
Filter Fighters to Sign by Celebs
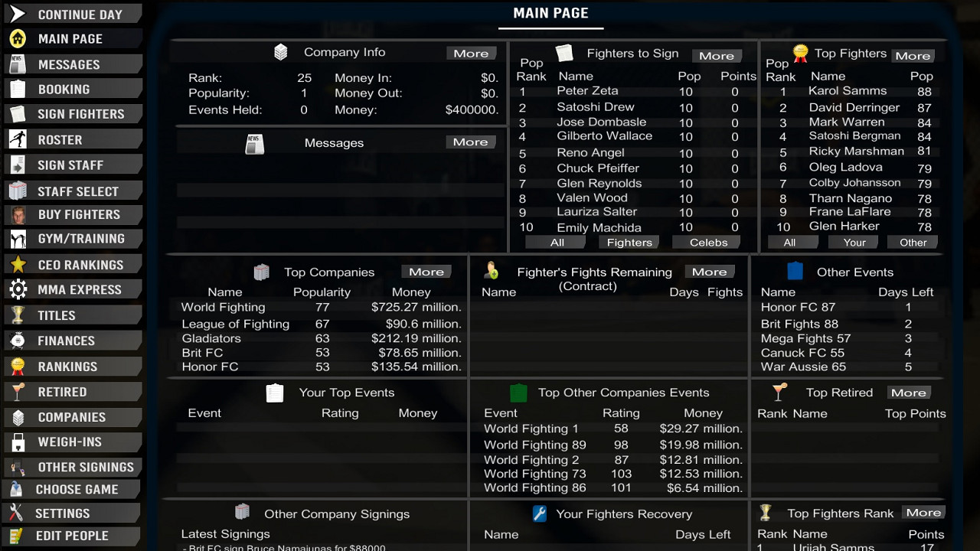tap(708, 243)
